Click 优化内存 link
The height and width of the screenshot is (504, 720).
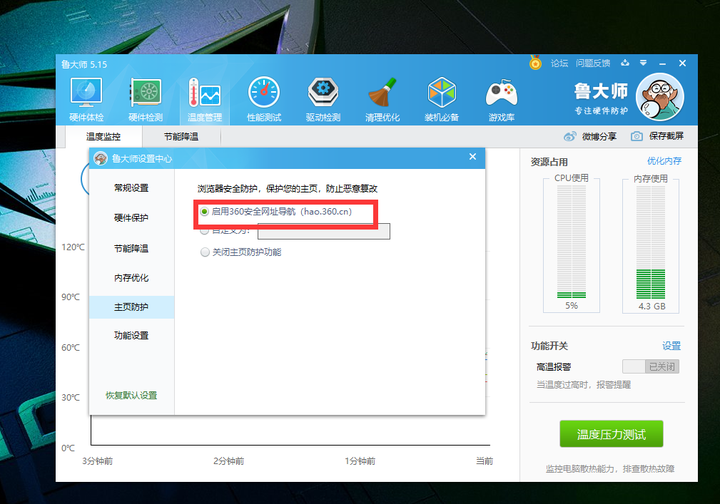[x=664, y=161]
